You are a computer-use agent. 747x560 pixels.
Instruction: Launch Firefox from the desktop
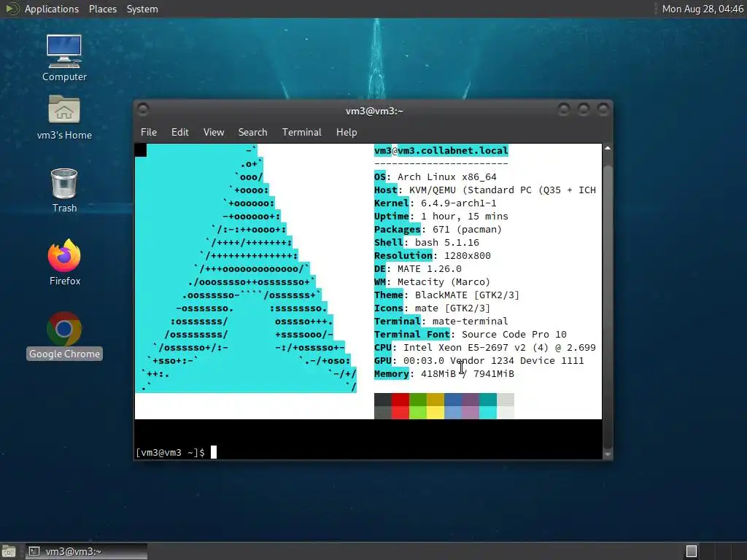(x=64, y=262)
